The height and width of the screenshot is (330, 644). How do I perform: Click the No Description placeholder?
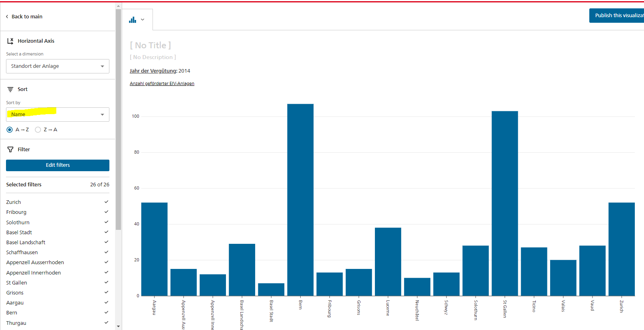[153, 57]
